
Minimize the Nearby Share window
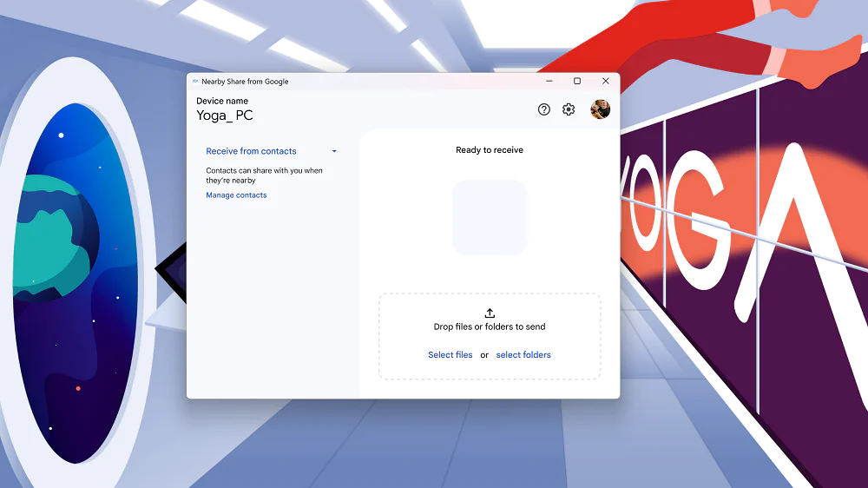tap(549, 82)
